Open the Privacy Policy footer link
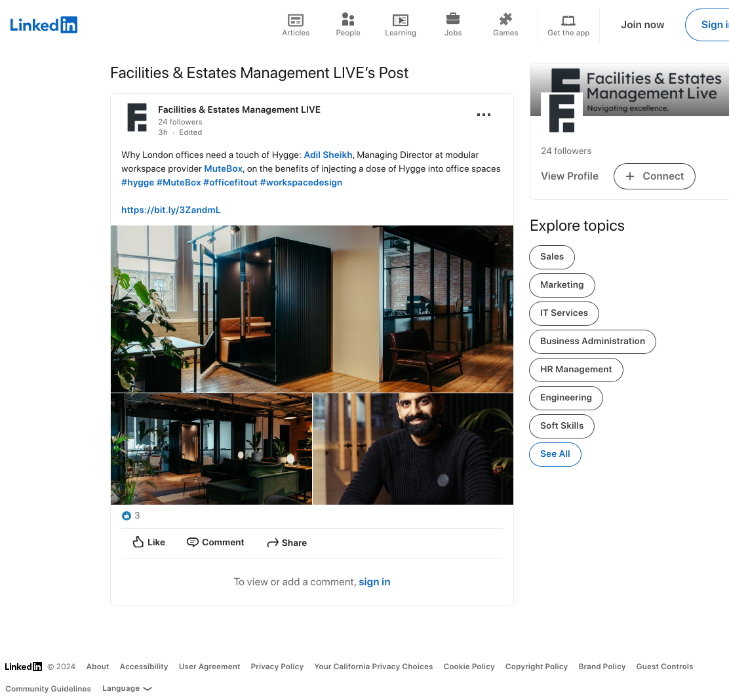 click(277, 667)
